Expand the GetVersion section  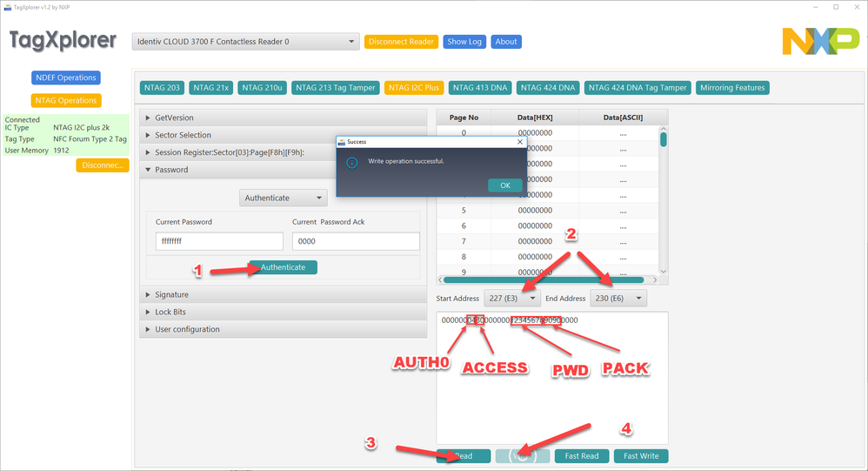coord(284,118)
